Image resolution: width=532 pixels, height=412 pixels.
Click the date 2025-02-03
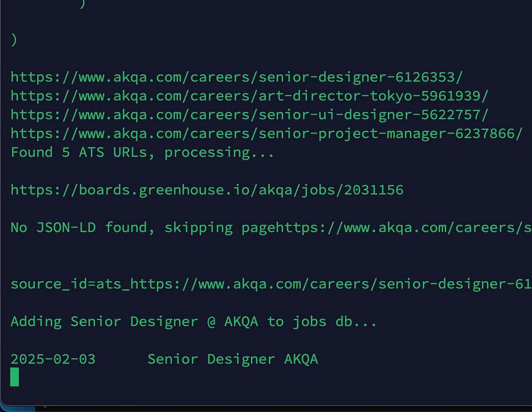(x=53, y=359)
